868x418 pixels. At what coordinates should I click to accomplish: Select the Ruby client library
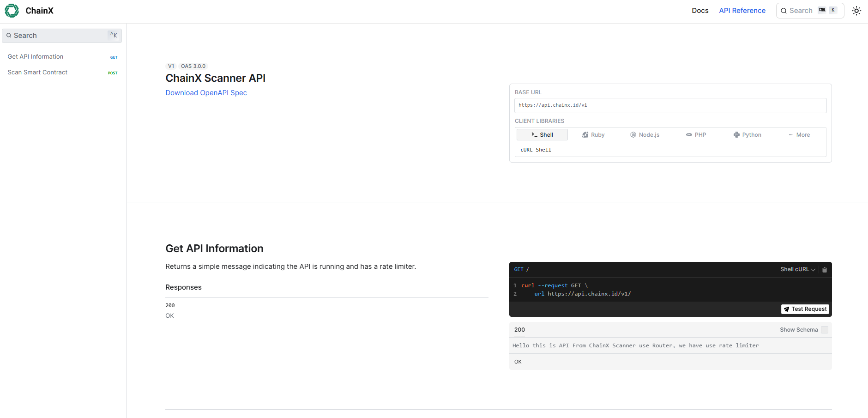pos(593,135)
